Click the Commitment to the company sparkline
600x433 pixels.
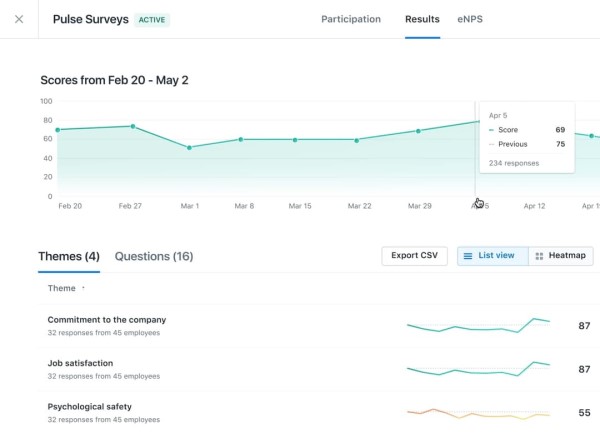478,325
